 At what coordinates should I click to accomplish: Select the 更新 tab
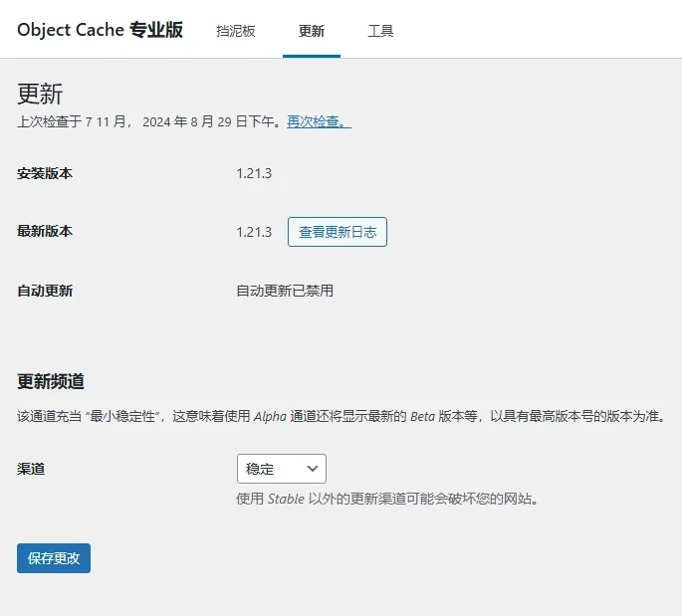coord(312,31)
